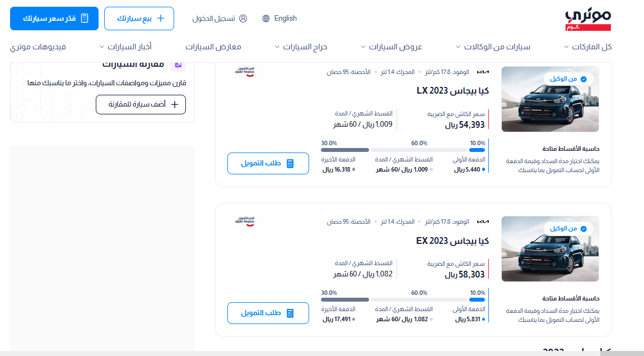Click أضف سيارة للمقارنة button
This screenshot has height=356, width=644.
(141, 104)
